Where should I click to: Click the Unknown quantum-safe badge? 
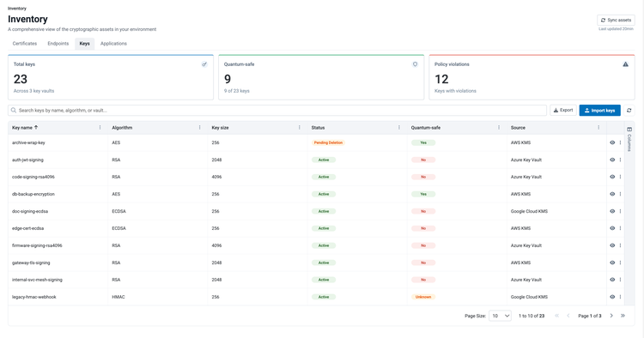(x=423, y=297)
